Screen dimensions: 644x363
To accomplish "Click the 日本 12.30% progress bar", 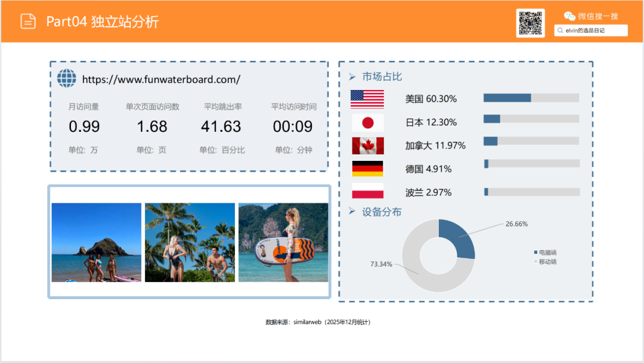I will click(x=531, y=119).
